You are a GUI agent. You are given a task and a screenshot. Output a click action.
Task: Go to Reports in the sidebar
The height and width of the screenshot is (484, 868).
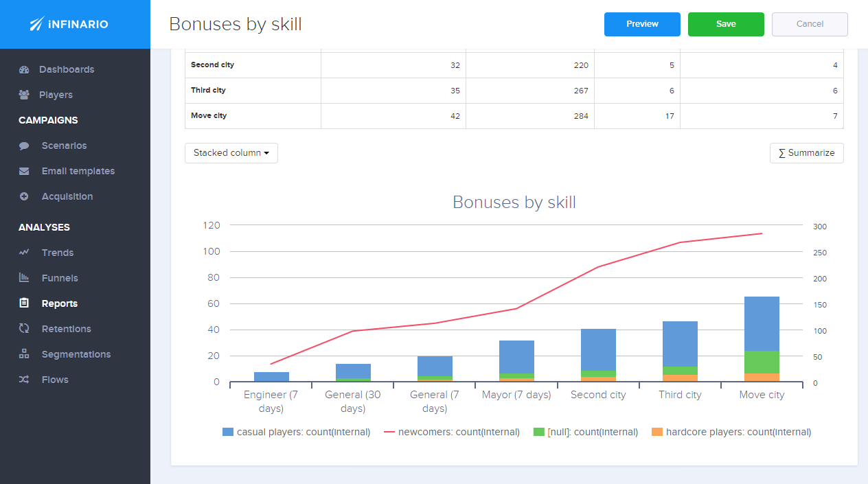point(59,303)
